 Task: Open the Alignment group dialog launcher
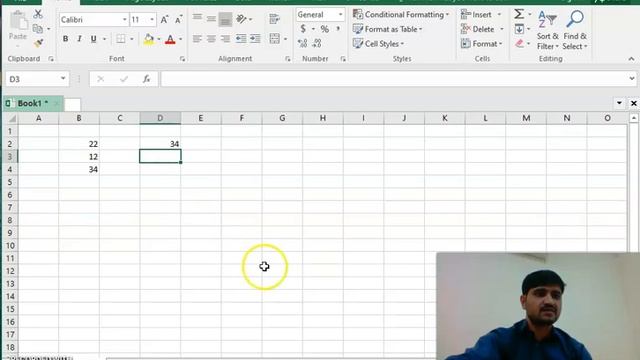click(288, 59)
